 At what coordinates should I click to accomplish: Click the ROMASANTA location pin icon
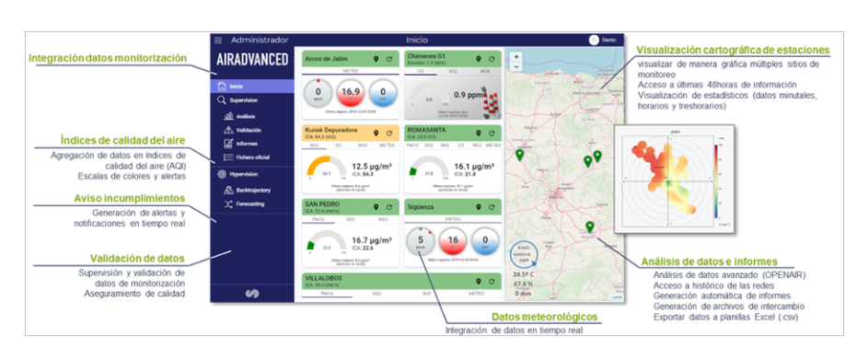click(479, 133)
